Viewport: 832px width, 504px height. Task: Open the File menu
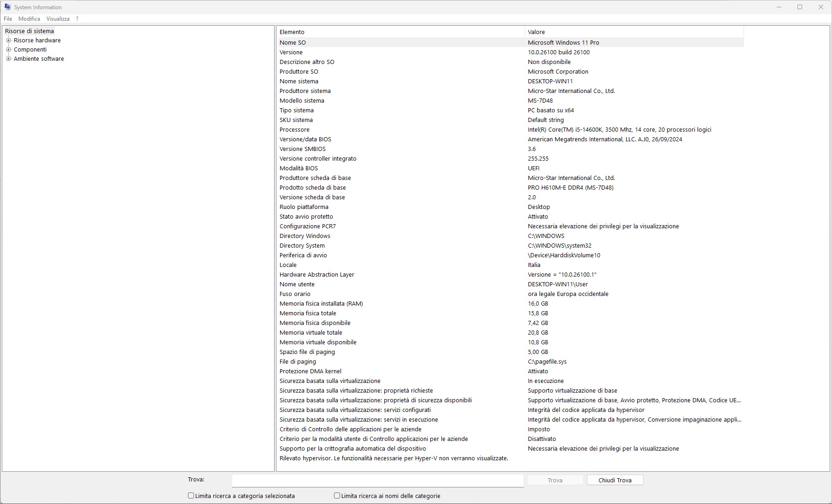click(8, 19)
